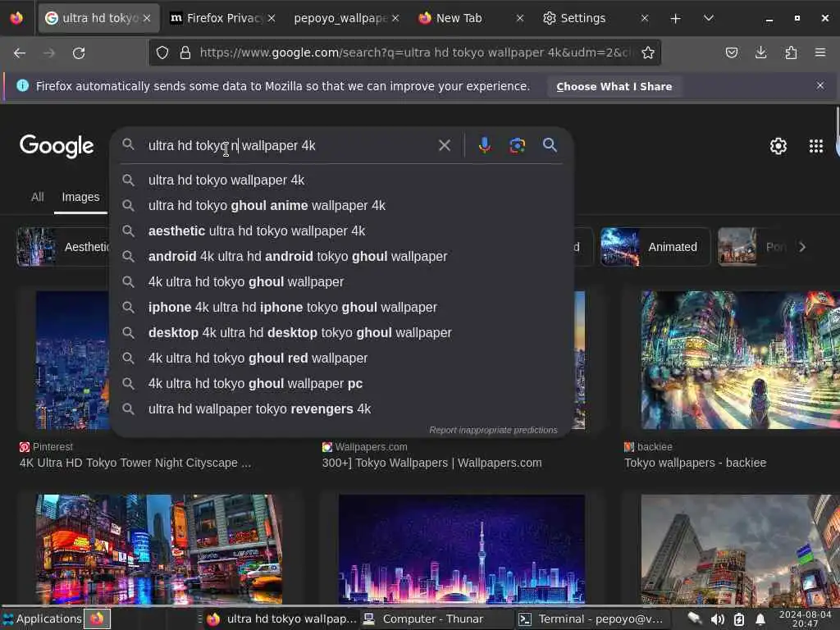The width and height of the screenshot is (840, 630).
Task: Select the Images search tab
Action: click(80, 197)
